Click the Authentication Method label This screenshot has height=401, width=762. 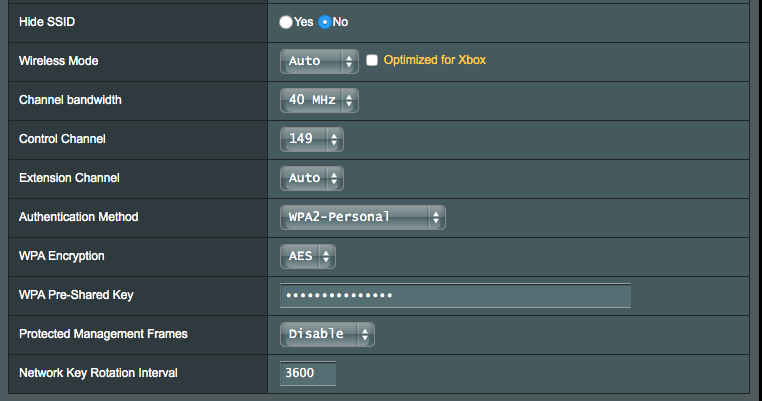pyautogui.click(x=78, y=217)
